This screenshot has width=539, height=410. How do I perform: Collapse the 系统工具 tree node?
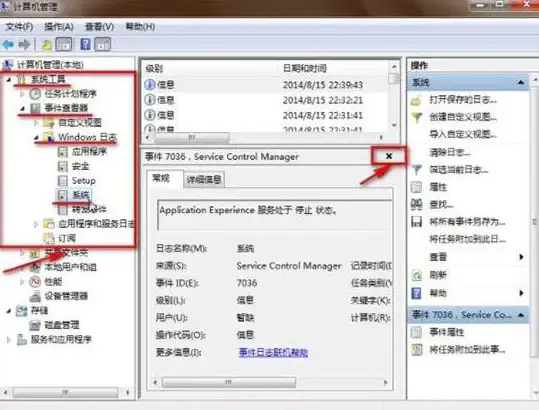9,80
